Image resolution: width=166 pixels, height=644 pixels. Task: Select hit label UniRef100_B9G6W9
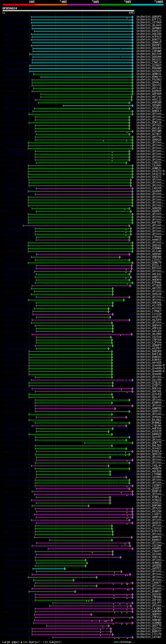click(x=149, y=68)
